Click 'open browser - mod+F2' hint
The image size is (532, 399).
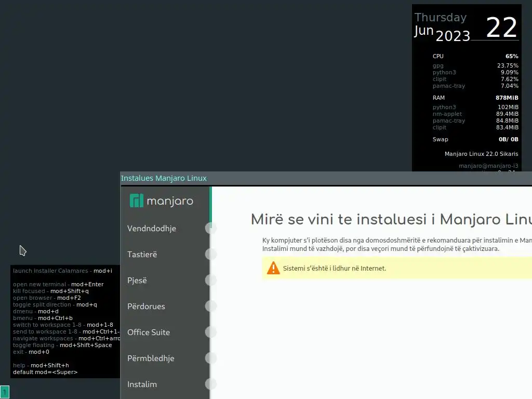(x=47, y=298)
